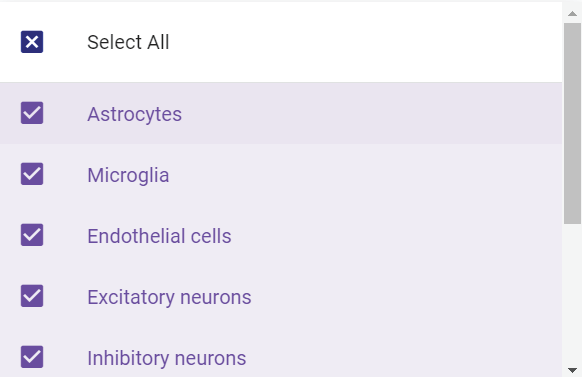Choose the Microglia text label

pos(128,175)
